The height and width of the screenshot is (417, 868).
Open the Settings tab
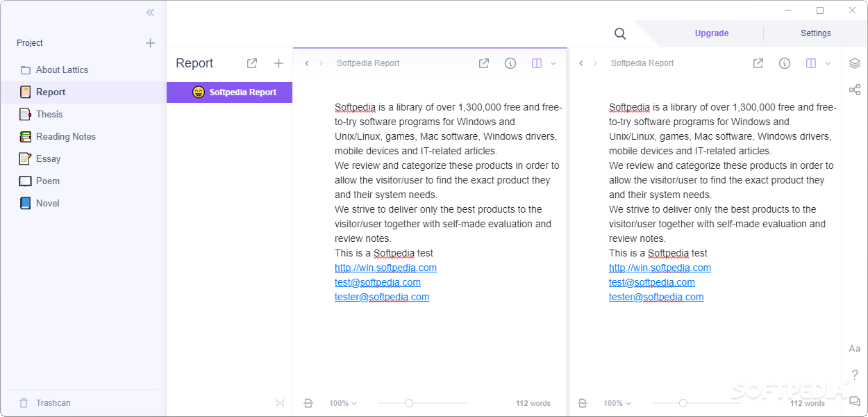click(x=816, y=33)
